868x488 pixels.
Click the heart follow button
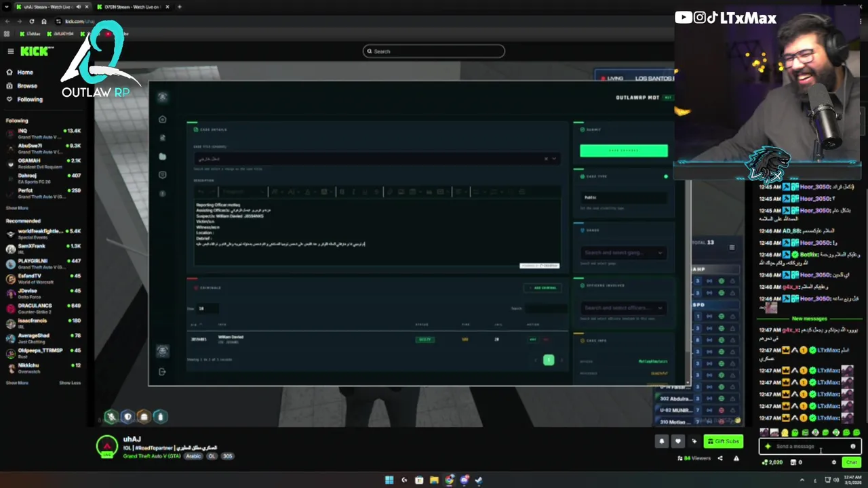tap(677, 441)
